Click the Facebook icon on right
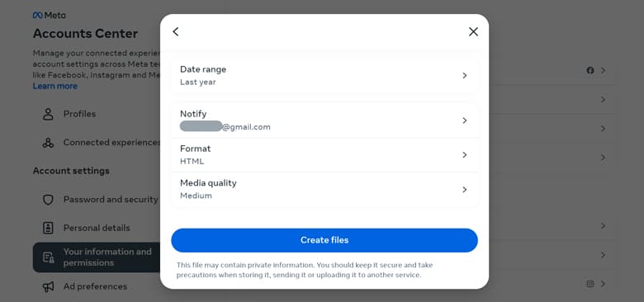 point(590,70)
